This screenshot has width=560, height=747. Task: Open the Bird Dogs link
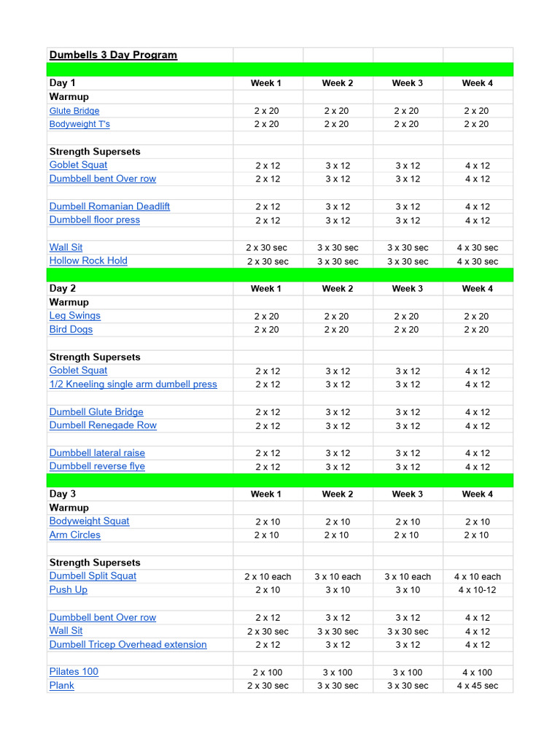(71, 329)
